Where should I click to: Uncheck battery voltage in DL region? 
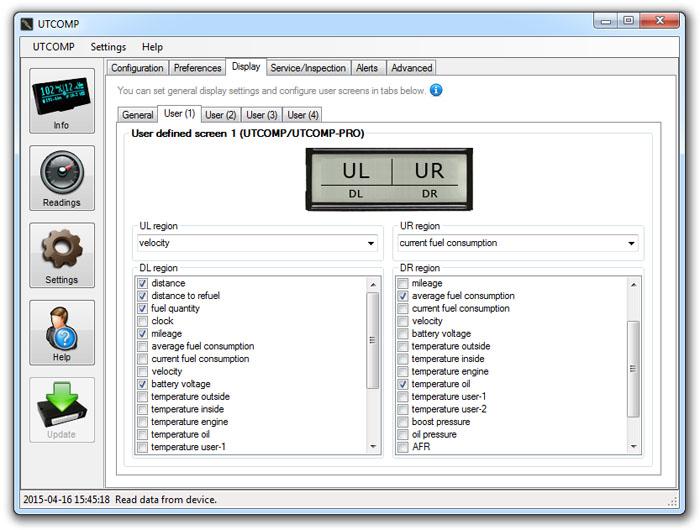(142, 384)
